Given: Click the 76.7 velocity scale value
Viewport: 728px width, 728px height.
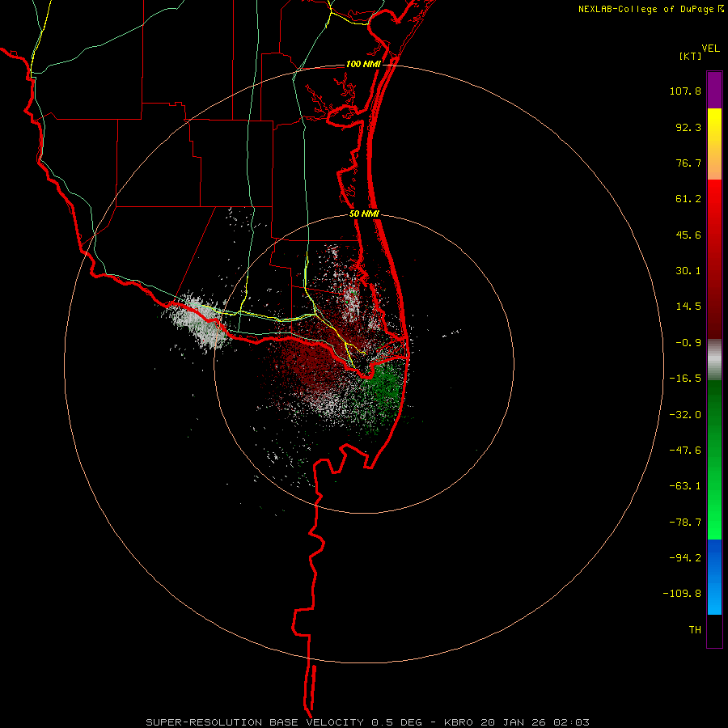Looking at the screenshot, I should pyautogui.click(x=688, y=163).
